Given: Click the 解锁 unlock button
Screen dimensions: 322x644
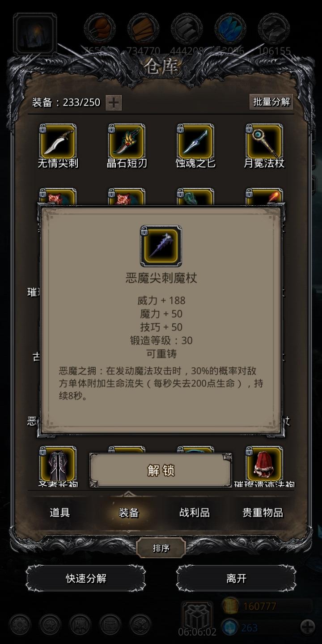Looking at the screenshot, I should [x=161, y=470].
